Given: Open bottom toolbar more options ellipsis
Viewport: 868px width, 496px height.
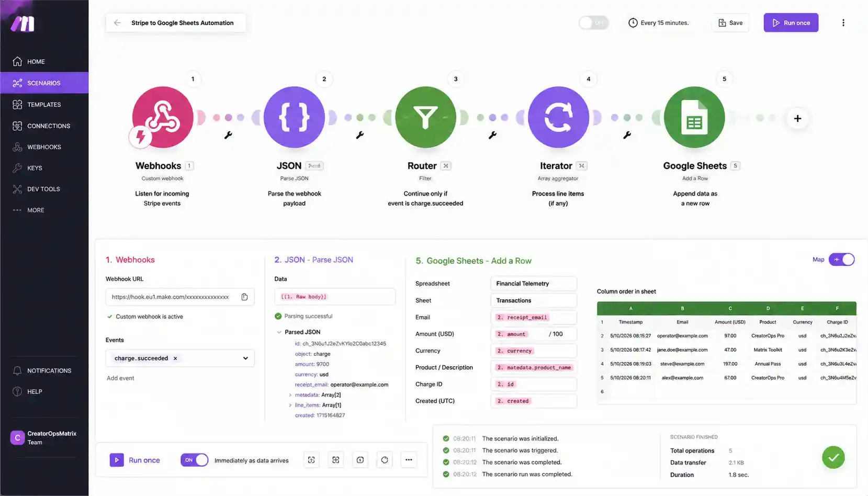Looking at the screenshot, I should pyautogui.click(x=409, y=460).
